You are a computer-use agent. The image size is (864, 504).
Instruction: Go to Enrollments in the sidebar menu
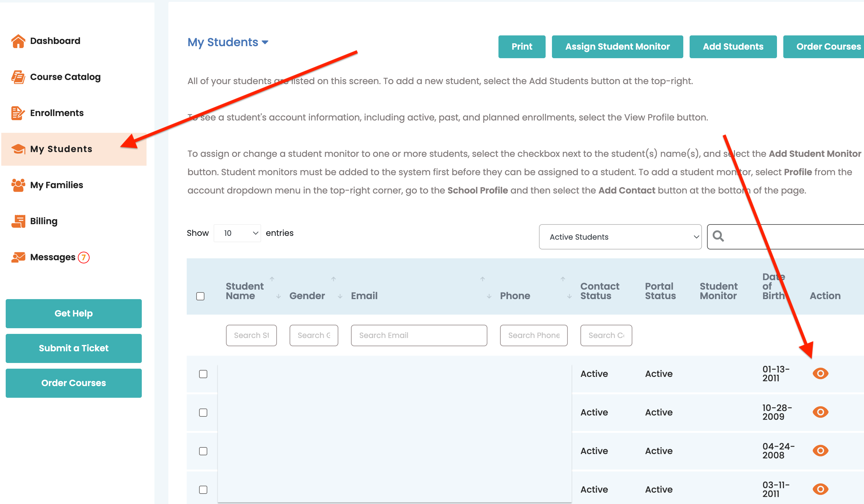click(57, 113)
